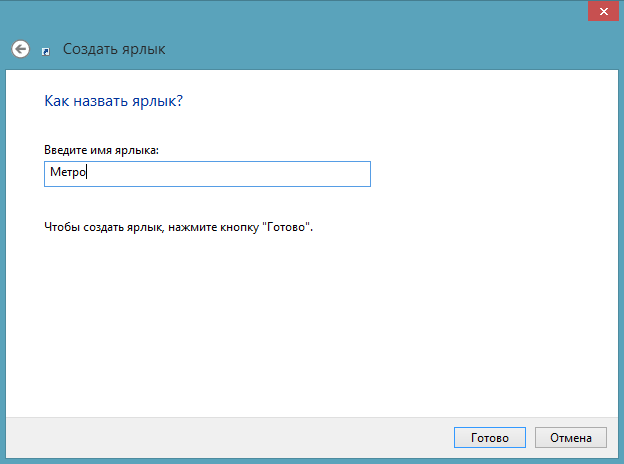
Task: Cancel with the Отмена button
Action: pos(571,438)
